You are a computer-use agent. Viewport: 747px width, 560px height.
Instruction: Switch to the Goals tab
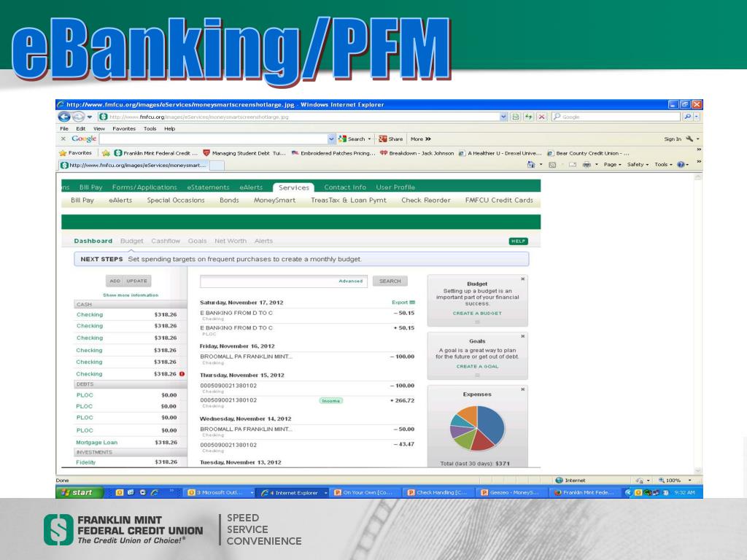point(197,241)
